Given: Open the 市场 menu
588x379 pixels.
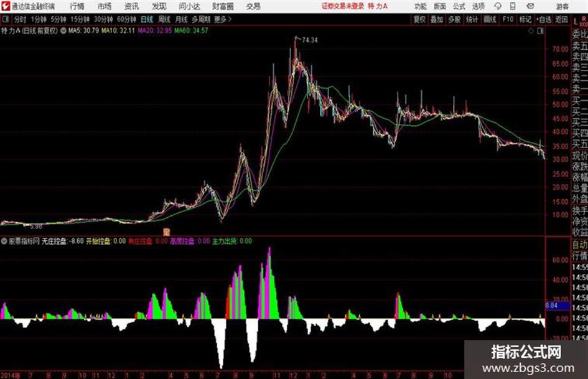Looking at the screenshot, I should click(x=105, y=6).
